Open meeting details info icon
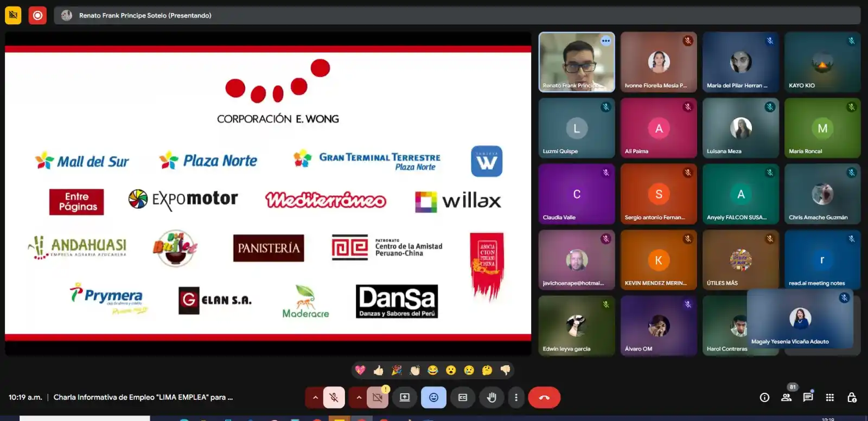868x421 pixels. [x=764, y=398]
